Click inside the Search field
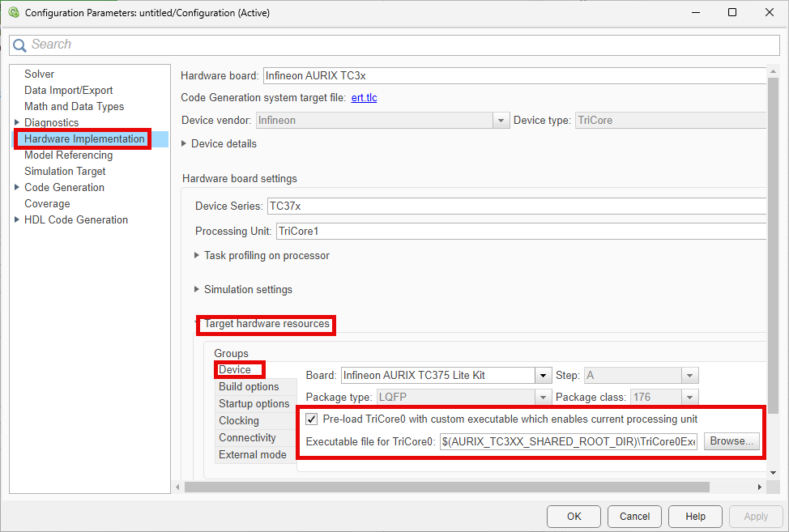 click(x=162, y=45)
